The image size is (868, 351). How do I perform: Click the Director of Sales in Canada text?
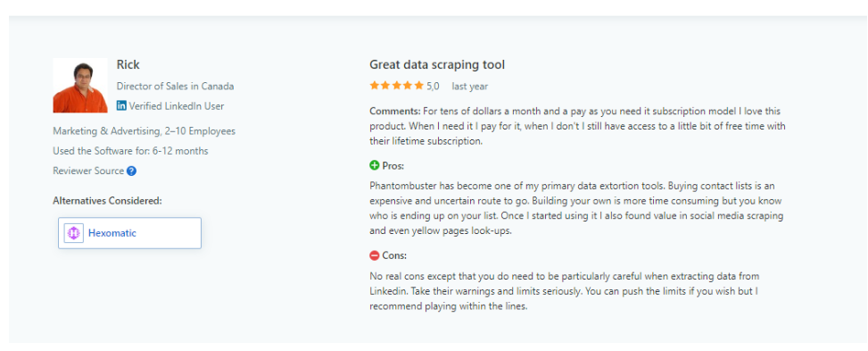tap(176, 87)
